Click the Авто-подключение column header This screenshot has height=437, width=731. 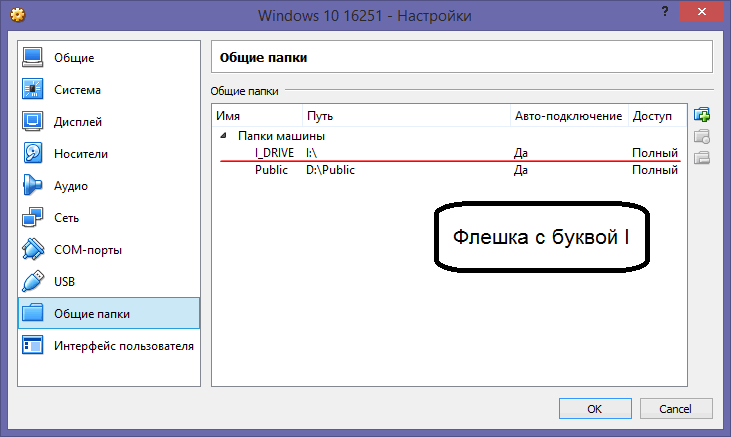coord(569,116)
